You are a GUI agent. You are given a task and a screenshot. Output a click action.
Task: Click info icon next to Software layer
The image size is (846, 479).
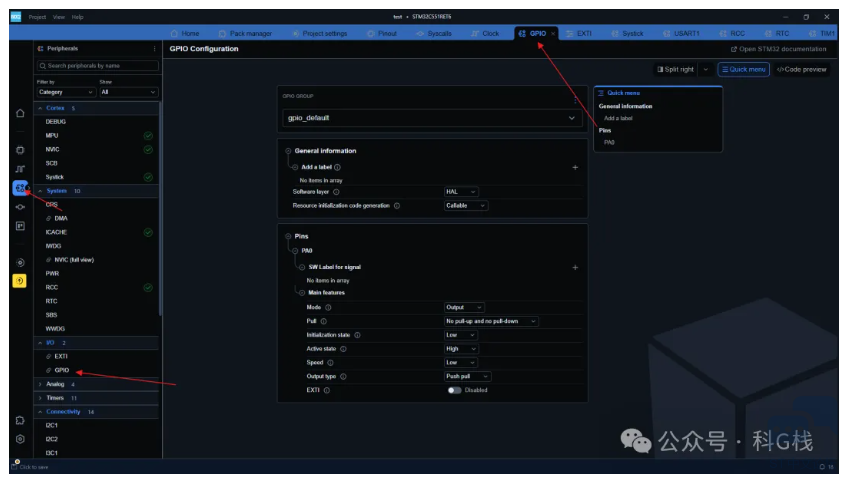pyautogui.click(x=336, y=192)
